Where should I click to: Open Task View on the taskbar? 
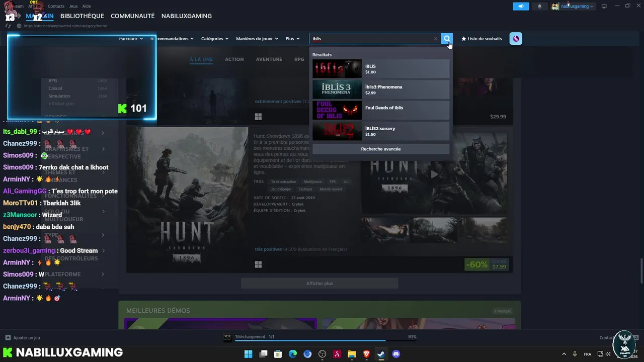pos(263,354)
